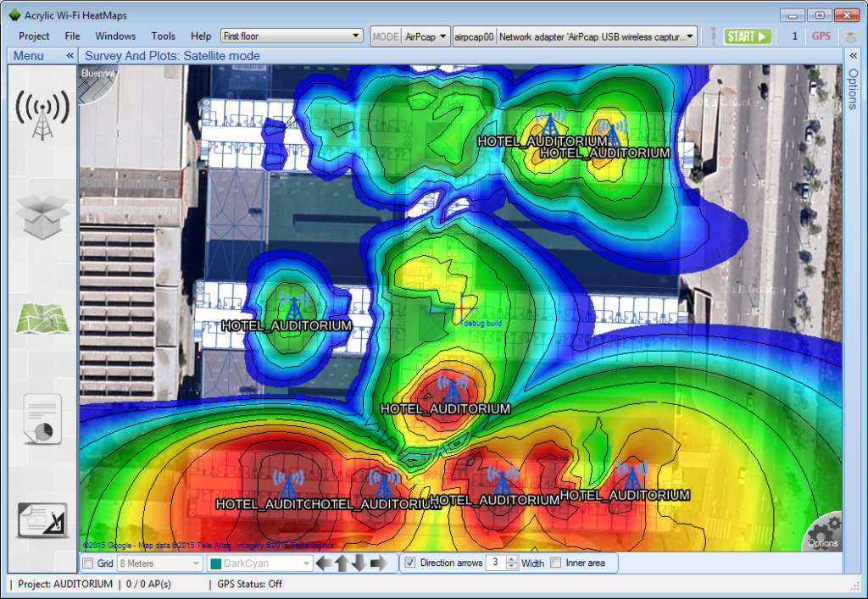The height and width of the screenshot is (599, 868).
Task: Increase the Width value using the stepper
Action: (x=512, y=558)
